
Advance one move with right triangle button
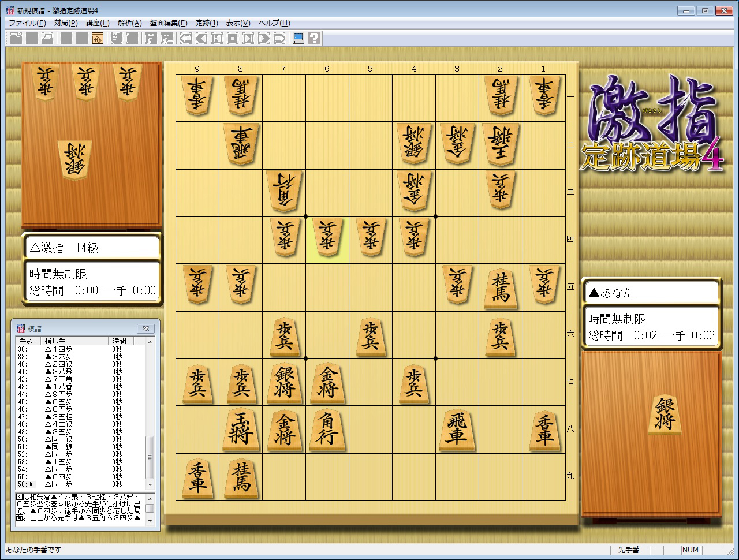264,39
